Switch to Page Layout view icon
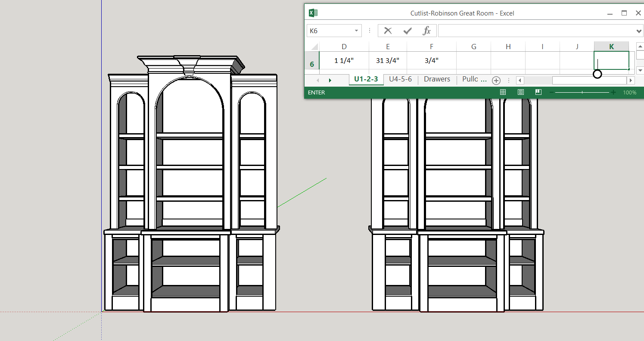 pos(521,92)
